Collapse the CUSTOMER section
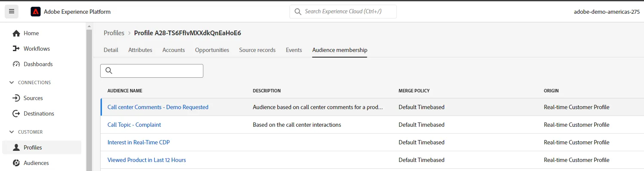This screenshot has width=644, height=171. 12,132
